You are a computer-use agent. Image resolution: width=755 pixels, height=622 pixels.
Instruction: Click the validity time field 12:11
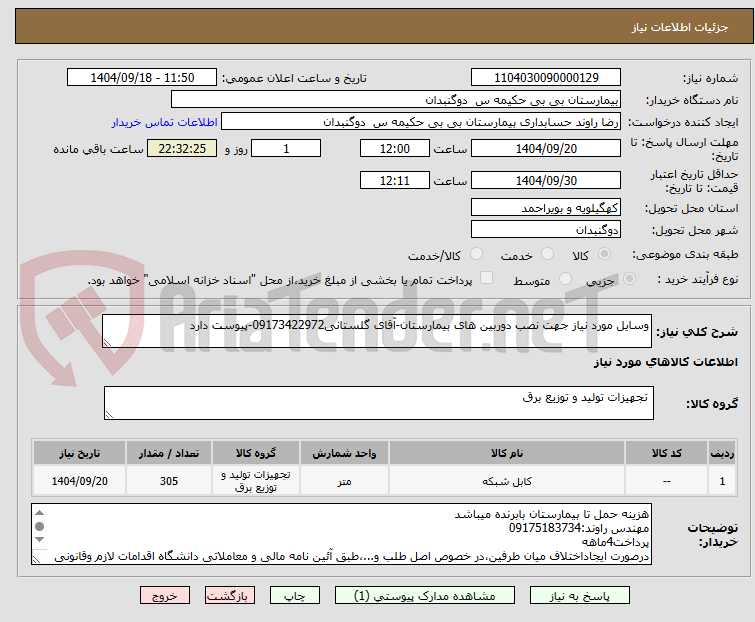pos(394,180)
